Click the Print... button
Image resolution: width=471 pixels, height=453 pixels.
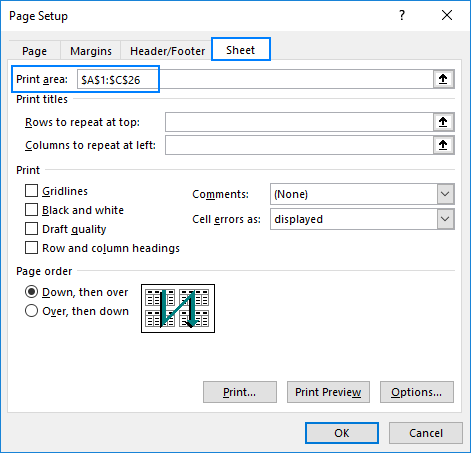240,392
